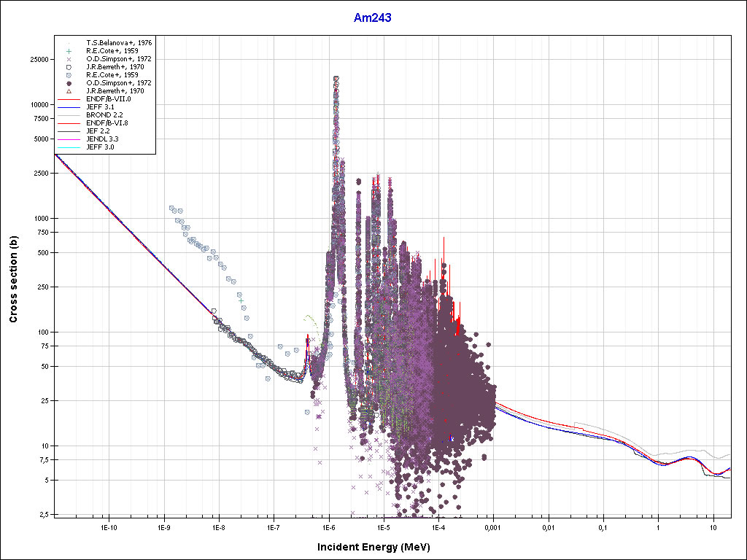Viewport: 747px width, 560px height.
Task: Click the dark gray JEF 2.2 line swatch
Action: (69, 131)
